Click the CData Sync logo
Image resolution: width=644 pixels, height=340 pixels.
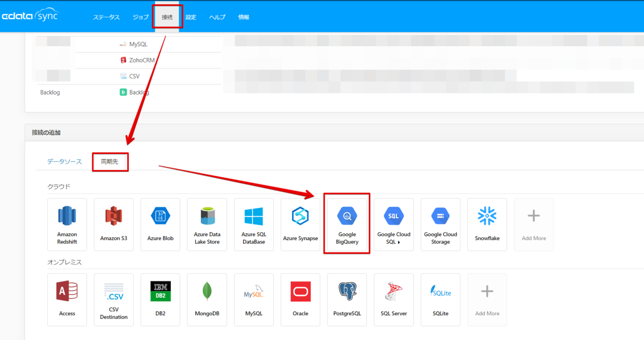[30, 16]
